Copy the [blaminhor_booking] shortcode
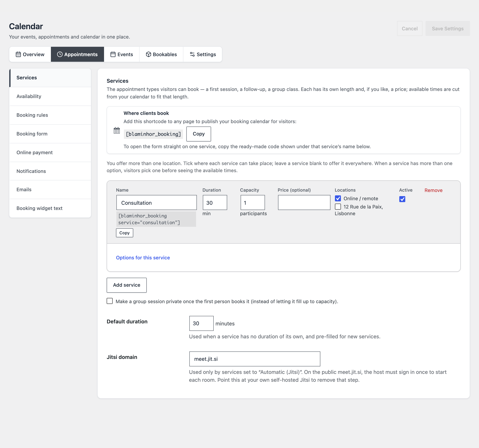The width and height of the screenshot is (479, 448). pyautogui.click(x=199, y=134)
